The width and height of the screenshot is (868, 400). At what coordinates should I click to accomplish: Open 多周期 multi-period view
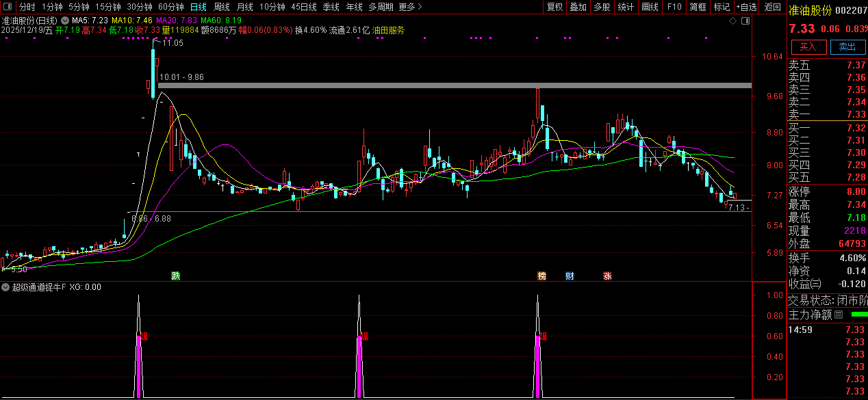pyautogui.click(x=381, y=7)
